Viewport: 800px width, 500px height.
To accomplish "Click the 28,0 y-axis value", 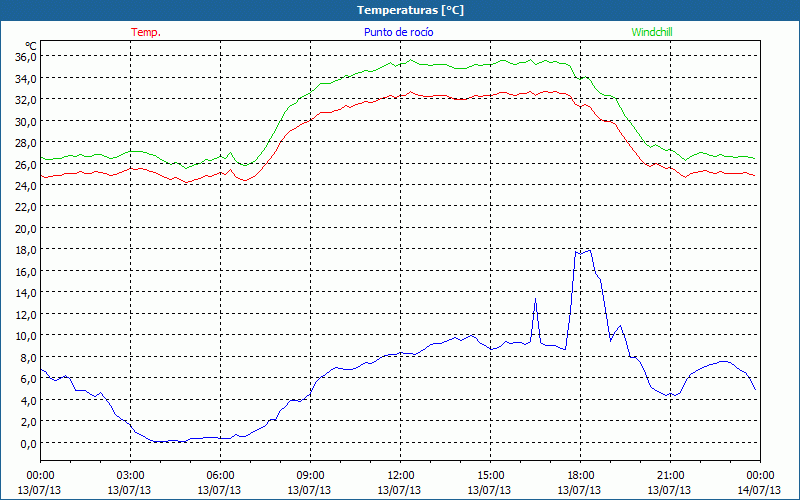I will click(26, 142).
